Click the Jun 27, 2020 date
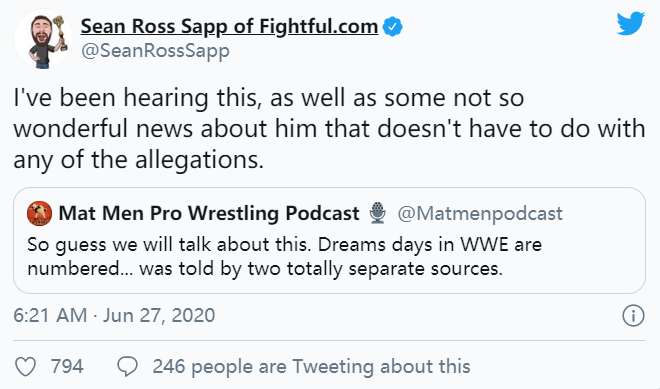 [159, 315]
